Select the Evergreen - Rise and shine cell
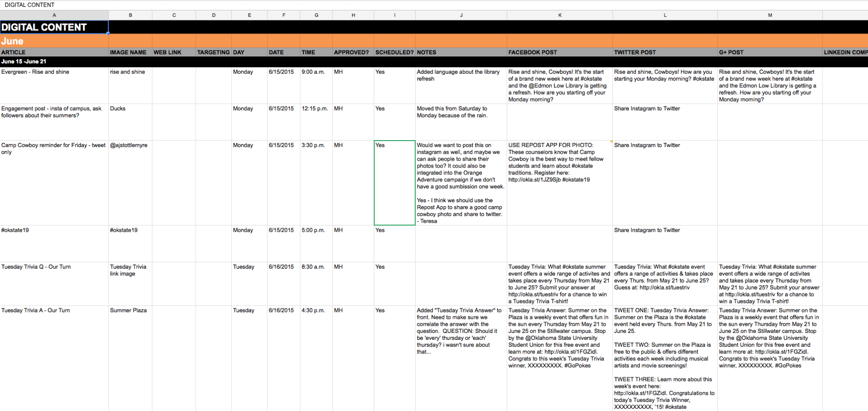The width and height of the screenshot is (868, 411). (x=54, y=85)
